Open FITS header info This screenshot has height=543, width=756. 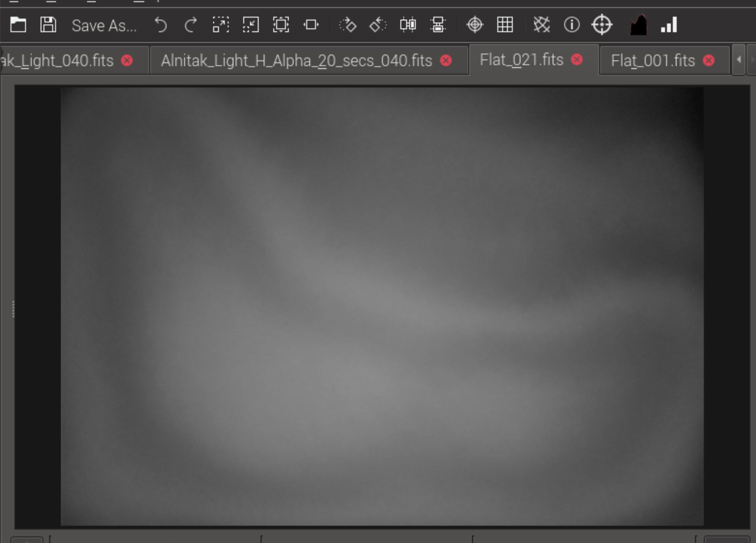coord(572,25)
